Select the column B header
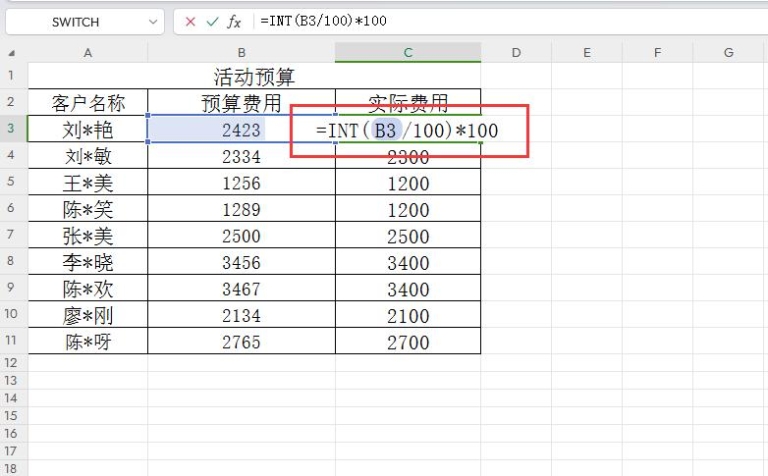768x476 pixels. pos(241,52)
